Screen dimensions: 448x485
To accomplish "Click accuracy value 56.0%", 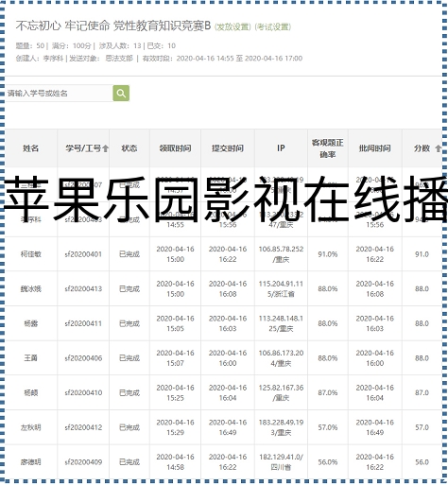I will coord(328,462).
